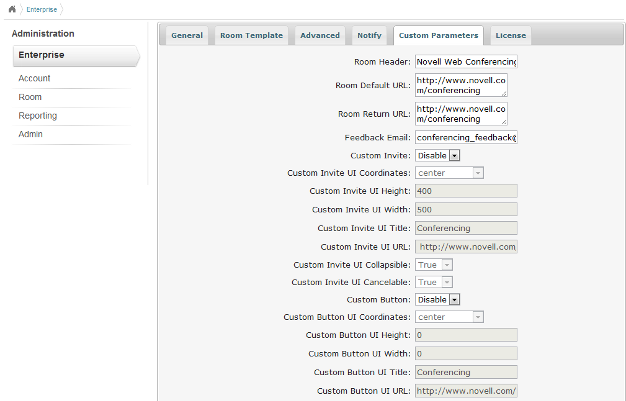Image resolution: width=626 pixels, height=401 pixels.
Task: Click the home icon in breadcrumb
Action: point(13,9)
